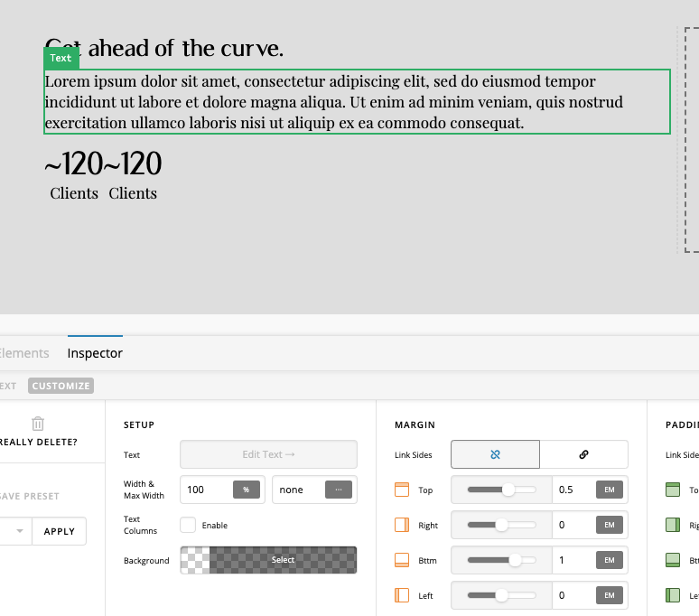Click the padding Top green icon
The height and width of the screenshot is (616, 699).
pyautogui.click(x=672, y=490)
